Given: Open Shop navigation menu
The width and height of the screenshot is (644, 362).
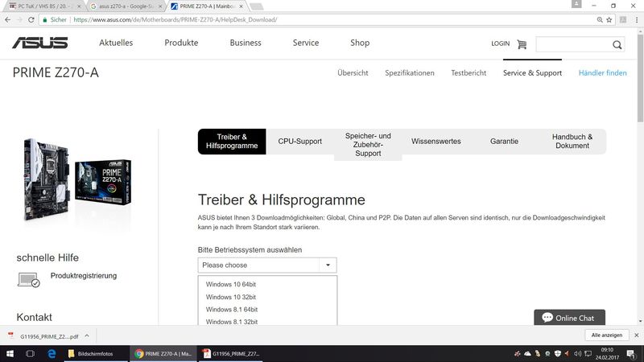Looking at the screenshot, I should point(360,43).
